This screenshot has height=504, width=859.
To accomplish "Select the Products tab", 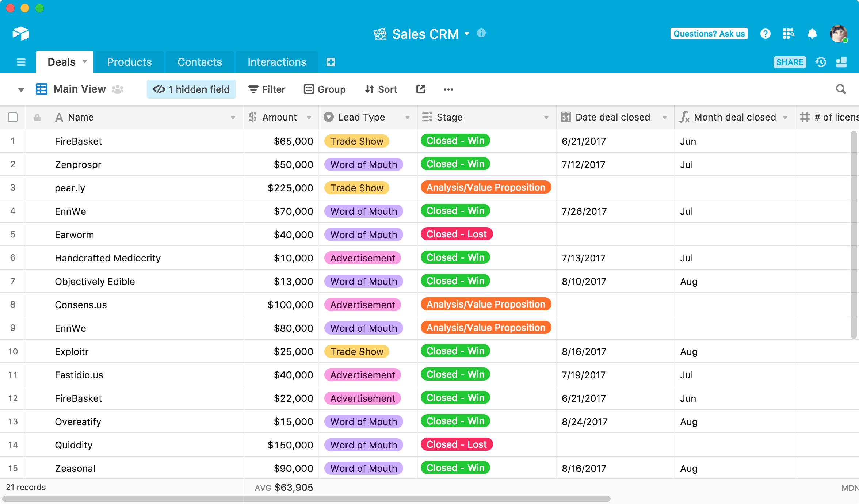I will click(x=130, y=62).
